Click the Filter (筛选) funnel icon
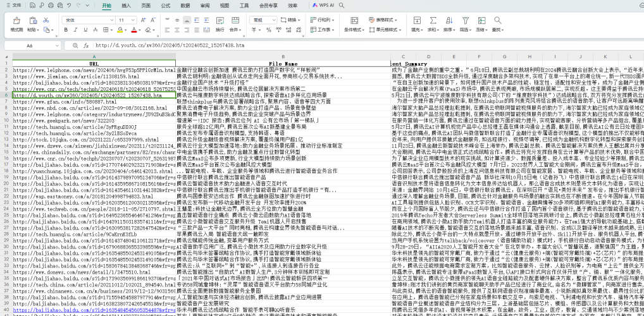The image size is (644, 316). 466,20
